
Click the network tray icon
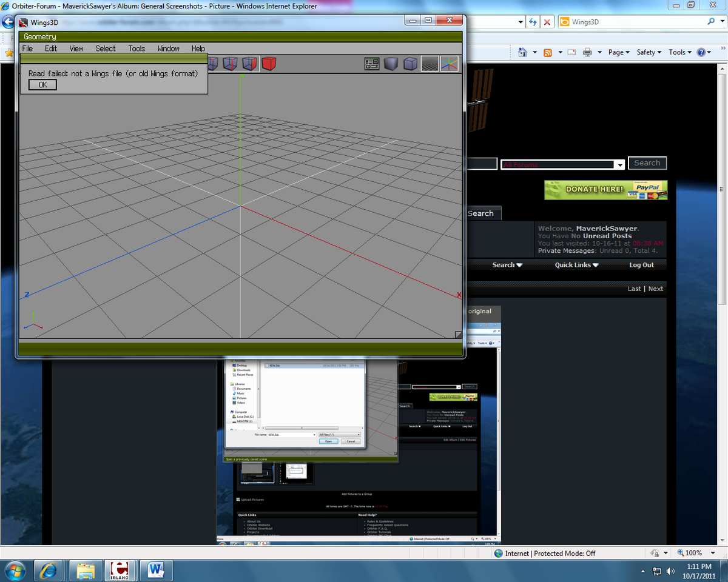(657, 571)
